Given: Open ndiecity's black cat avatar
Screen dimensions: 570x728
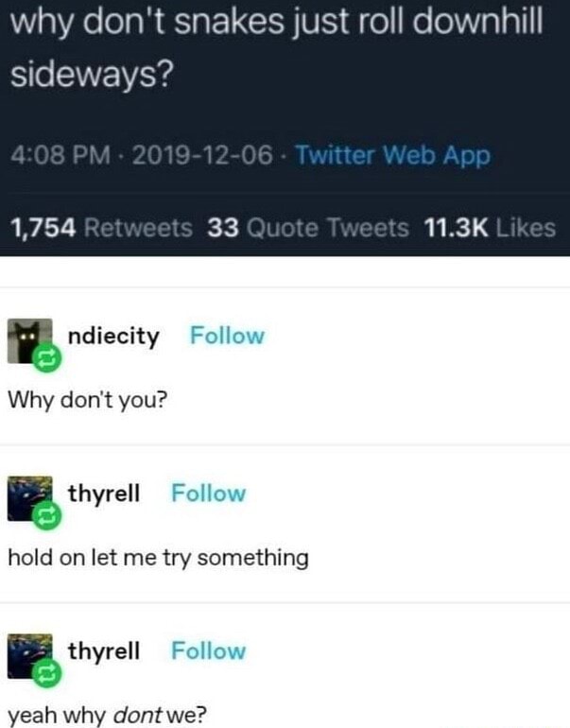Looking at the screenshot, I should (29, 340).
